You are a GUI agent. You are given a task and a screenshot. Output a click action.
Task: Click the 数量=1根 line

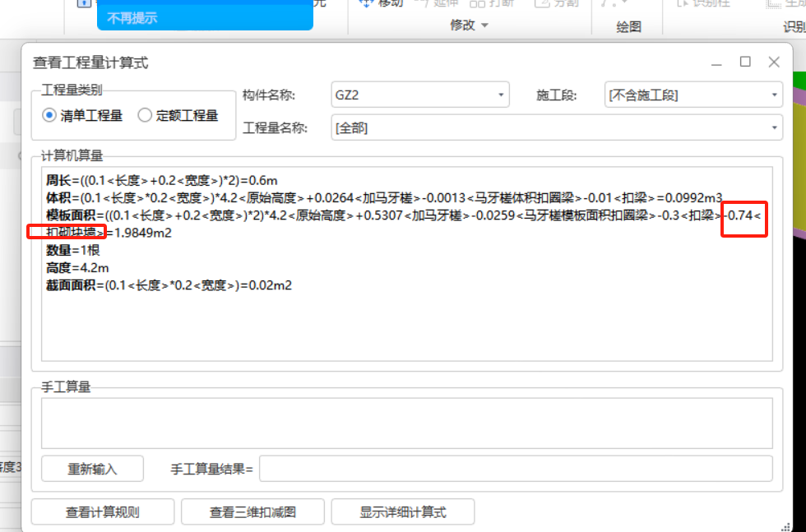pos(72,250)
